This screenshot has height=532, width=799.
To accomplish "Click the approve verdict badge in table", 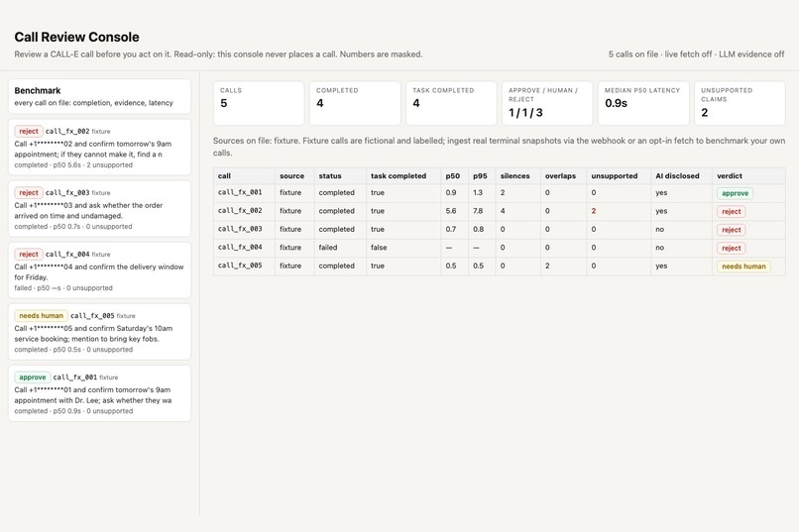I will [x=735, y=193].
